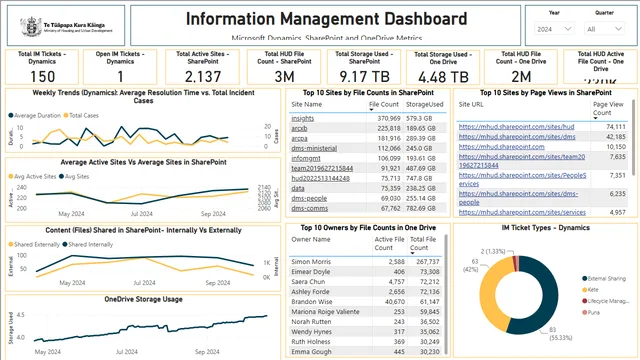Viewport: 640px width, 360px height.
Task: Open the dms-comms site link
Action: pos(309,208)
